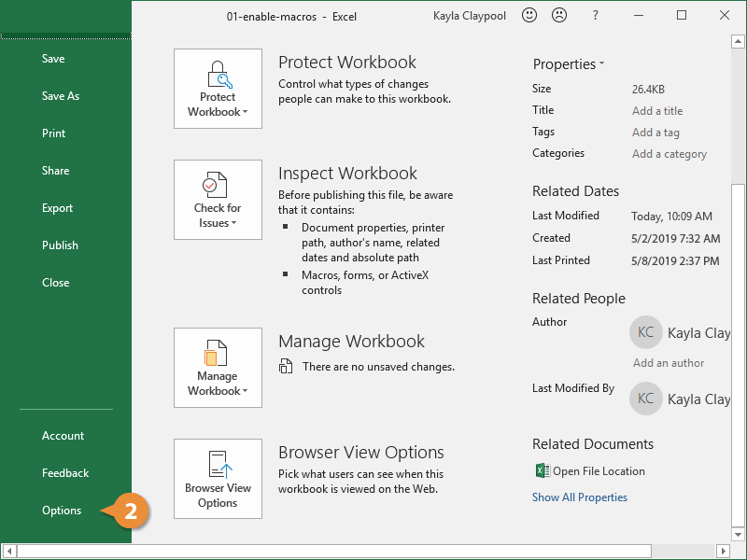This screenshot has width=747, height=560.
Task: Click the help question mark icon
Action: pos(596,16)
